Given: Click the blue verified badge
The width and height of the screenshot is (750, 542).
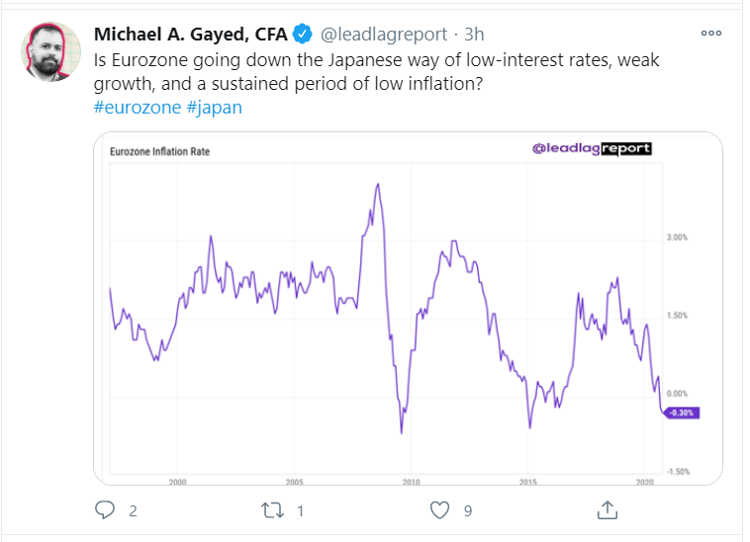Looking at the screenshot, I should pyautogui.click(x=301, y=35).
